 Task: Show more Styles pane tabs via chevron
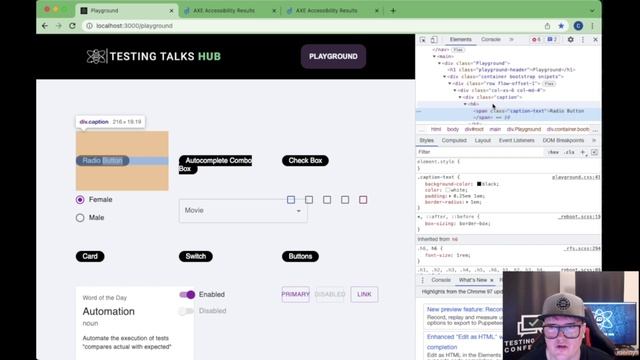(594, 140)
